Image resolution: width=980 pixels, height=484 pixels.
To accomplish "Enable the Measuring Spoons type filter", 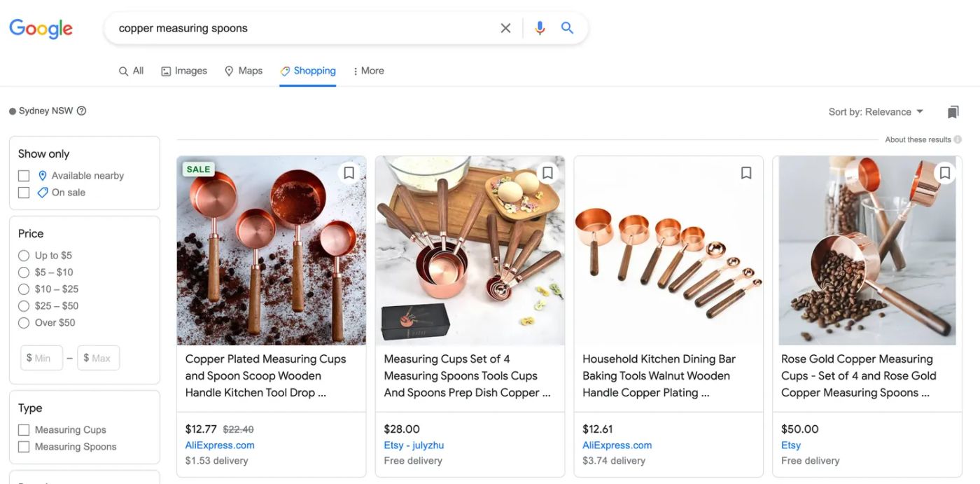I will 24,446.
